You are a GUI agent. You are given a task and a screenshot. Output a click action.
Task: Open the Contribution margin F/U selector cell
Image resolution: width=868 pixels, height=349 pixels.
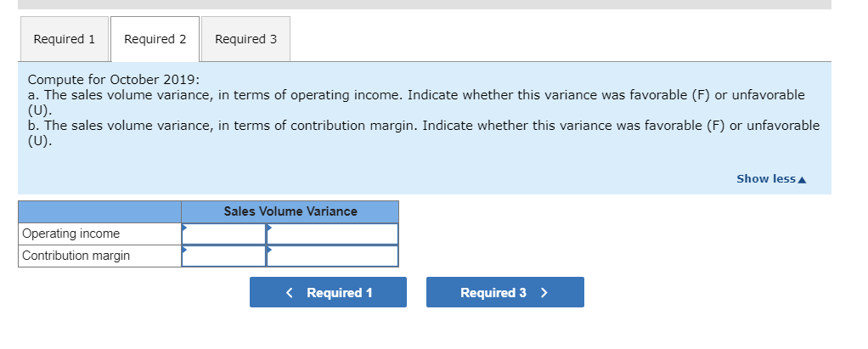click(x=332, y=256)
